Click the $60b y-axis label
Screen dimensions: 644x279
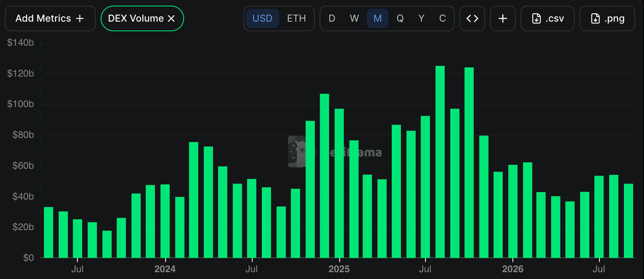pyautogui.click(x=23, y=166)
